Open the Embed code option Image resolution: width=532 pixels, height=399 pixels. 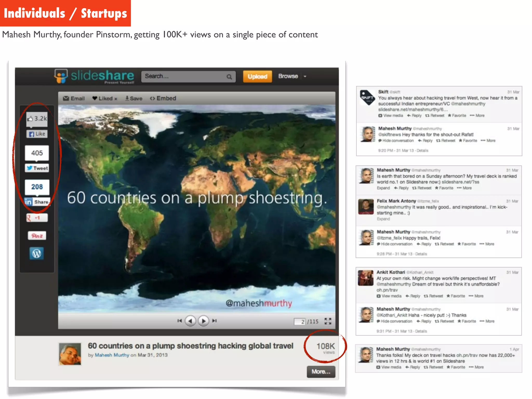[x=163, y=98]
